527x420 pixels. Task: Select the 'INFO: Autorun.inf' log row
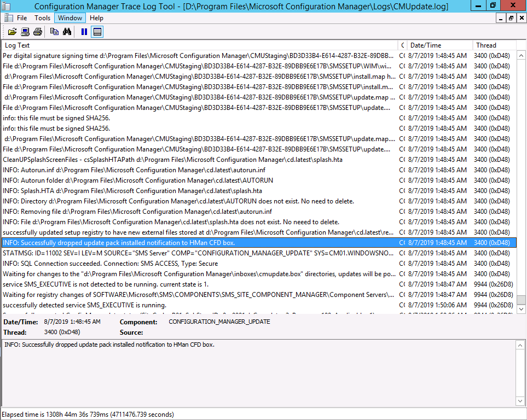tap(259, 170)
